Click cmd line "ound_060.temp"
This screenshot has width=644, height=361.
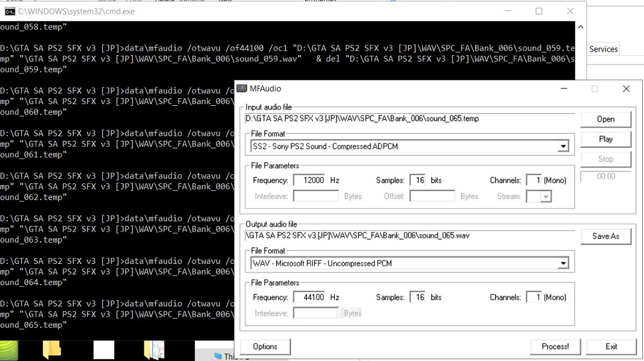pyautogui.click(x=34, y=112)
